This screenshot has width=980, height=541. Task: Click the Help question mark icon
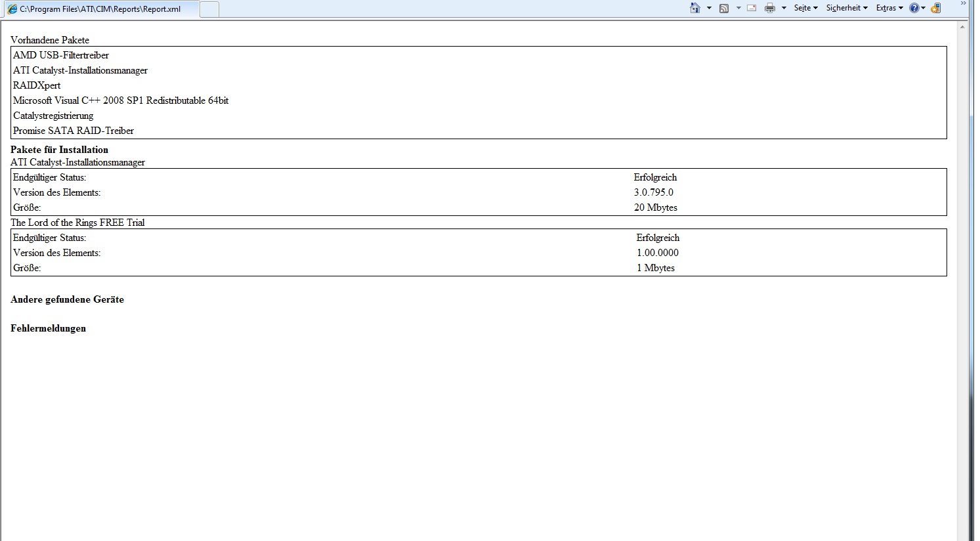(914, 8)
